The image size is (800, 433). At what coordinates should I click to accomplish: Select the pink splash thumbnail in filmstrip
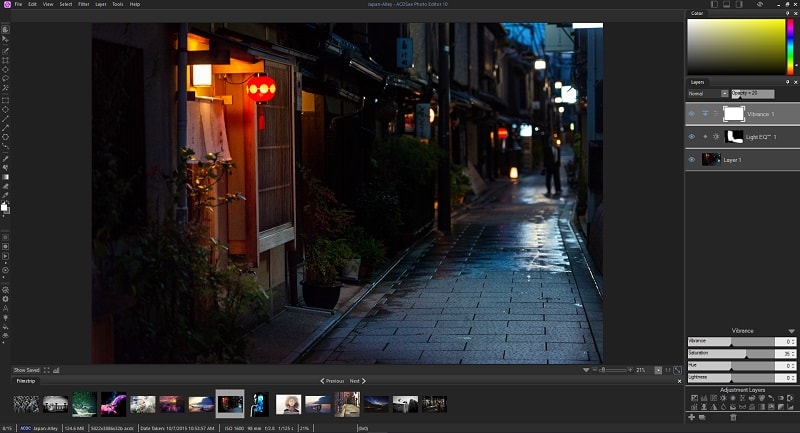tap(113, 404)
